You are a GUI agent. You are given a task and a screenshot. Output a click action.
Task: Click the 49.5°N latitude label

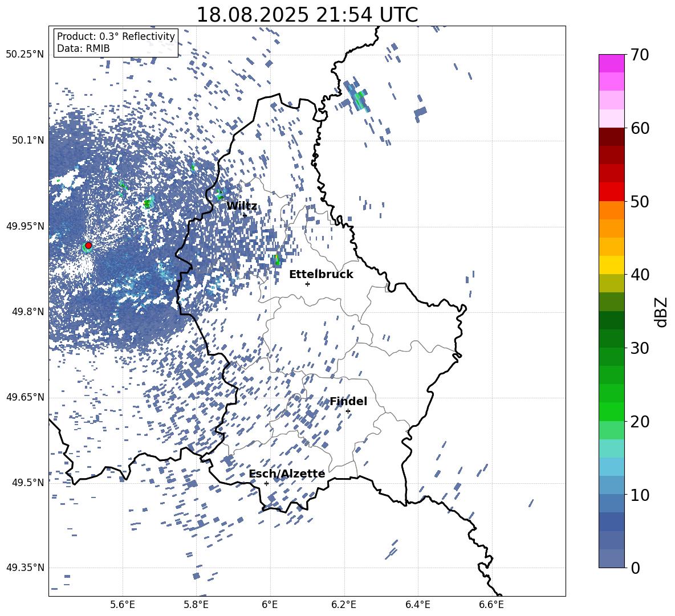pyautogui.click(x=29, y=483)
